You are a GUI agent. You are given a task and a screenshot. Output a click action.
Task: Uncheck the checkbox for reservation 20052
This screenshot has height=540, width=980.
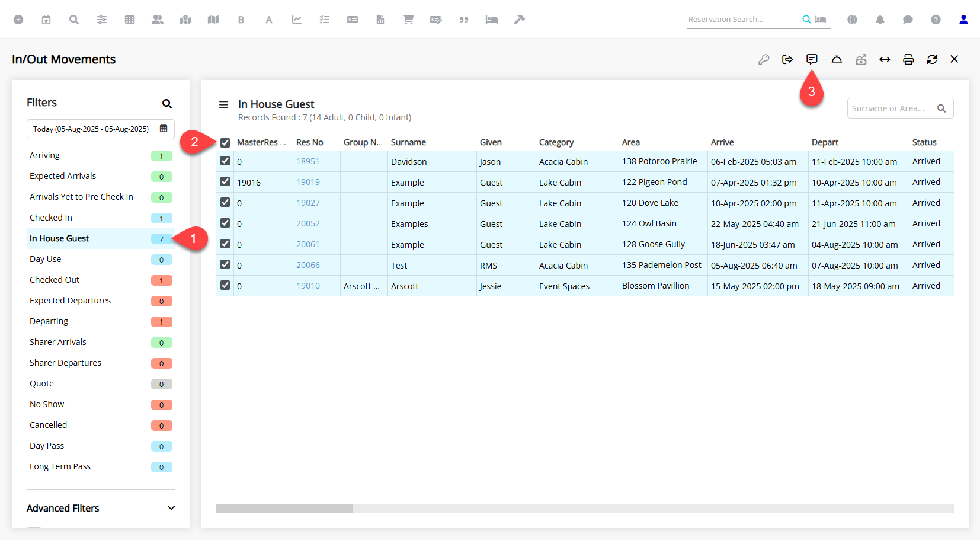(x=225, y=223)
